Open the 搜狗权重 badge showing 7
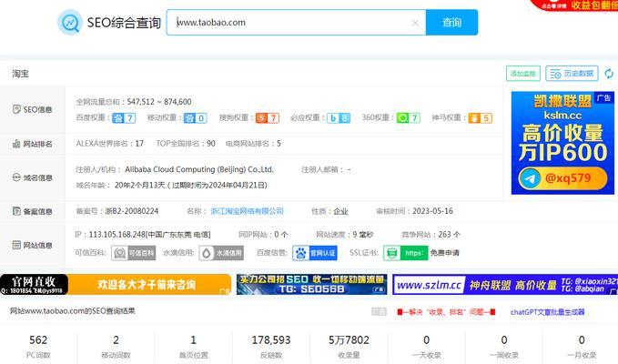Image resolution: width=618 pixels, height=364 pixels. tap(268, 117)
